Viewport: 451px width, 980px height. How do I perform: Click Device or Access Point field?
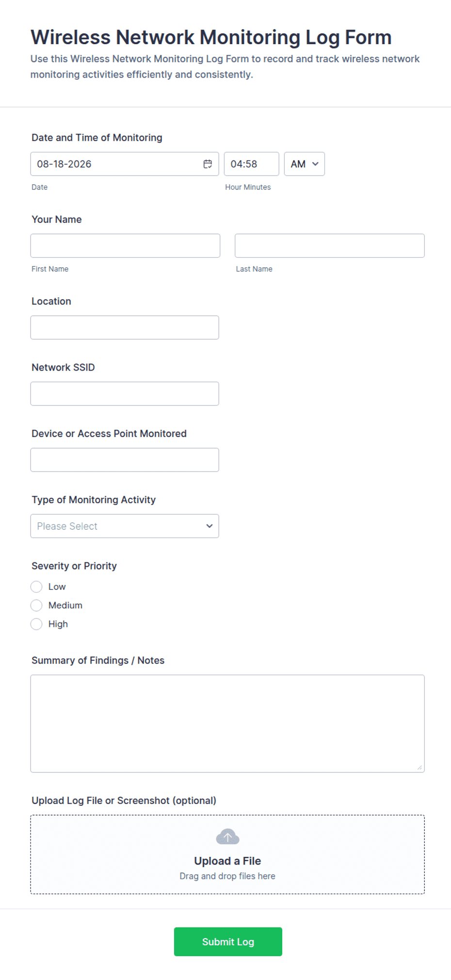point(125,460)
